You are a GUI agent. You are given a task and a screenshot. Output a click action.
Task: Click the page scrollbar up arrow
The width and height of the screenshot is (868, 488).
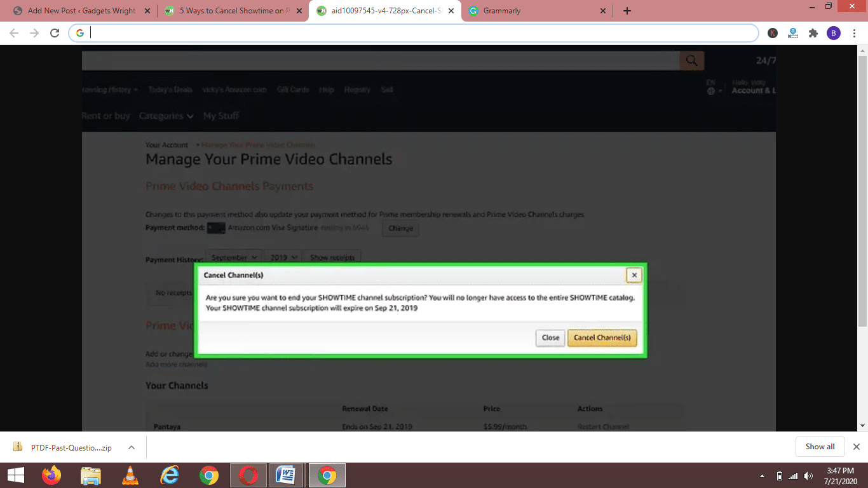[863, 50]
